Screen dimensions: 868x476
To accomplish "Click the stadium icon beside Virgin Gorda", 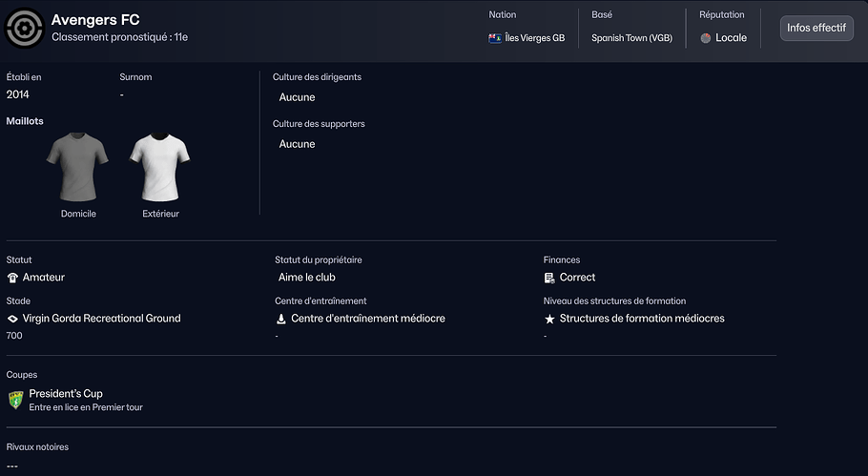I will click(x=12, y=319).
